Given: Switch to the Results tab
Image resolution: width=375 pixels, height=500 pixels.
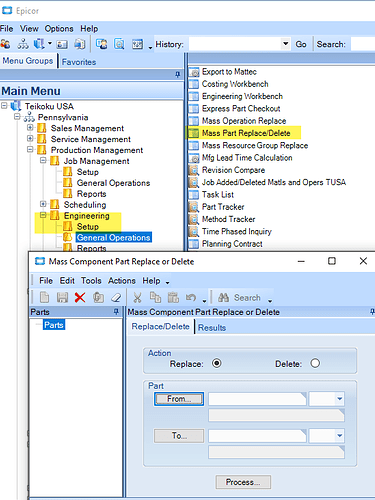Looking at the screenshot, I should point(212,328).
